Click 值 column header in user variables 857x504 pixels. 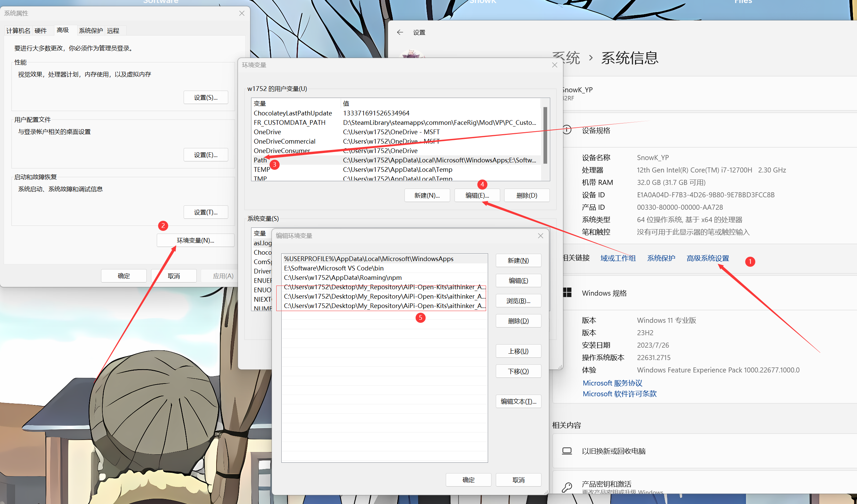tap(440, 103)
